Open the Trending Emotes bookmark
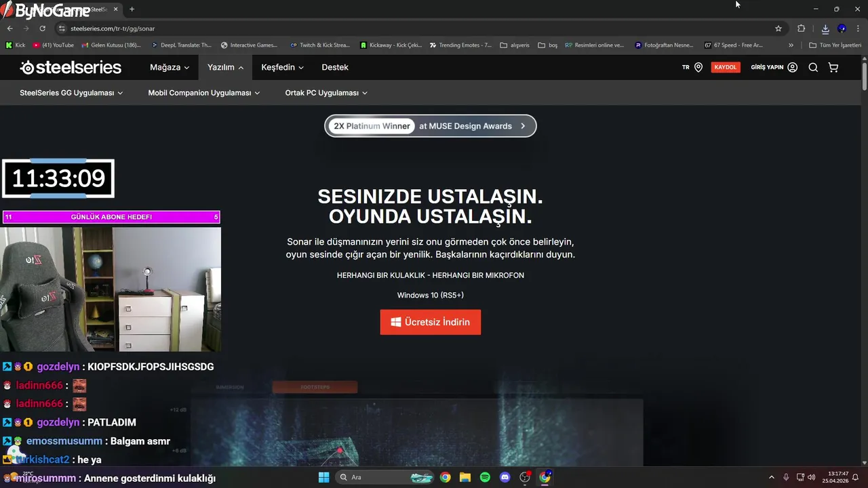Viewport: 868px width, 488px height. coord(460,45)
